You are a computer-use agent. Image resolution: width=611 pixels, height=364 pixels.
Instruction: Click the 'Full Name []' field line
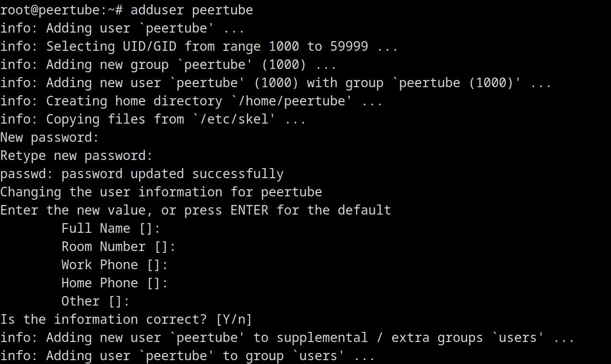(111, 228)
